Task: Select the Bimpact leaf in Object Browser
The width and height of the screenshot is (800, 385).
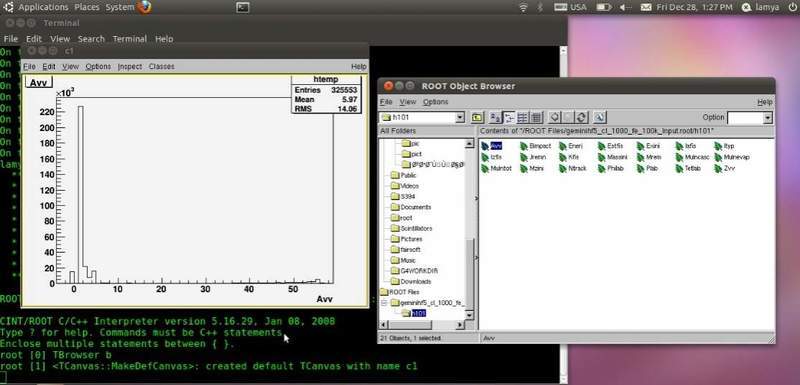Action: click(536, 146)
